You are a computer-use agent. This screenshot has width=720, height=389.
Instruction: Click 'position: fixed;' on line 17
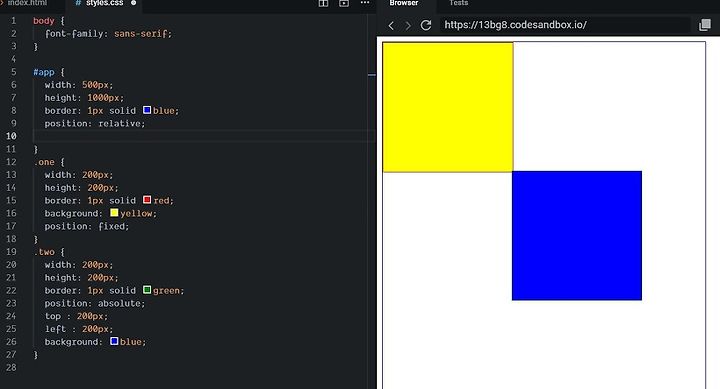(87, 226)
